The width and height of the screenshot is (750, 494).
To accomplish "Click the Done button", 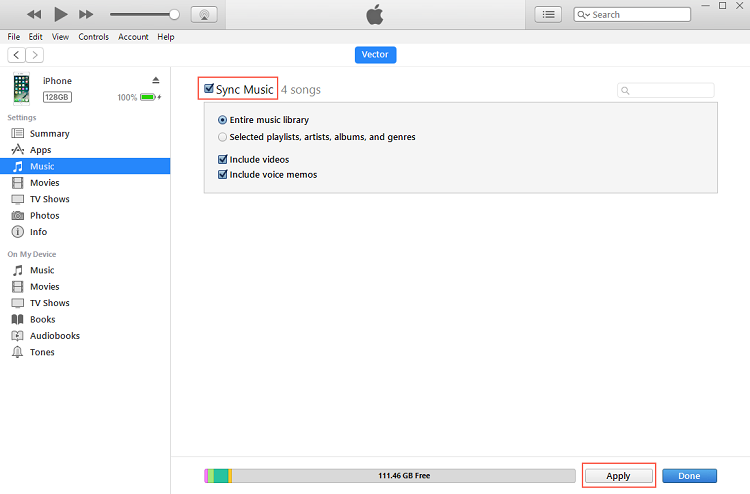I will 689,476.
